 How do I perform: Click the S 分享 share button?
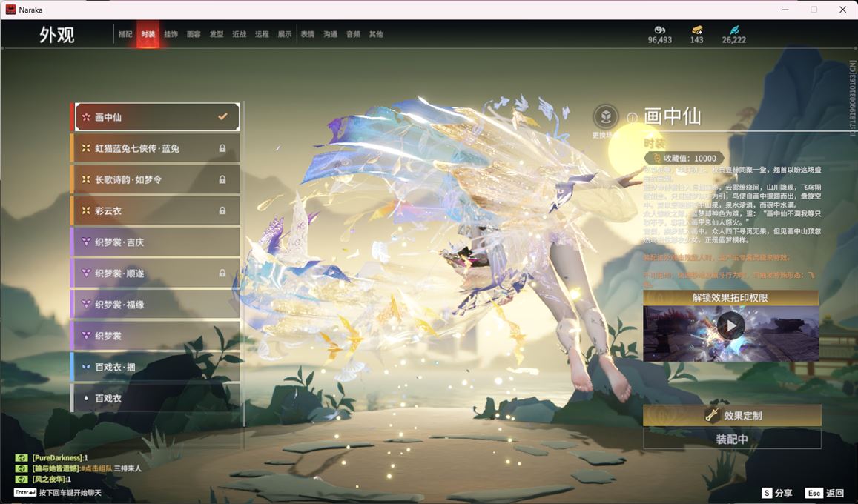tap(776, 493)
